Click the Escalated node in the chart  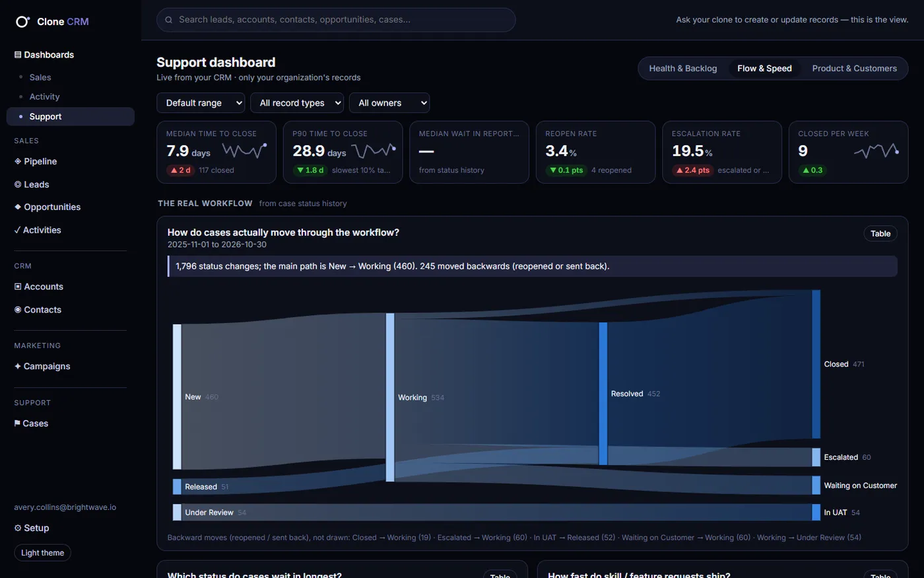point(816,457)
